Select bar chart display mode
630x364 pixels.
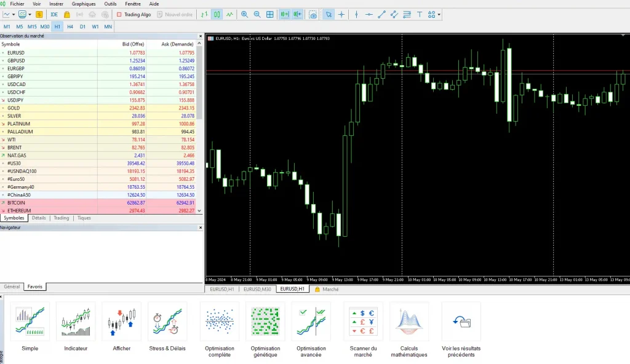coord(204,15)
